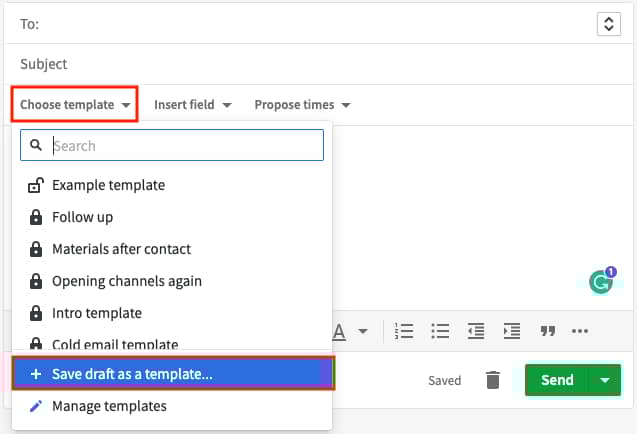Expand text color dropdown arrow
This screenshot has height=434, width=637.
(x=363, y=331)
